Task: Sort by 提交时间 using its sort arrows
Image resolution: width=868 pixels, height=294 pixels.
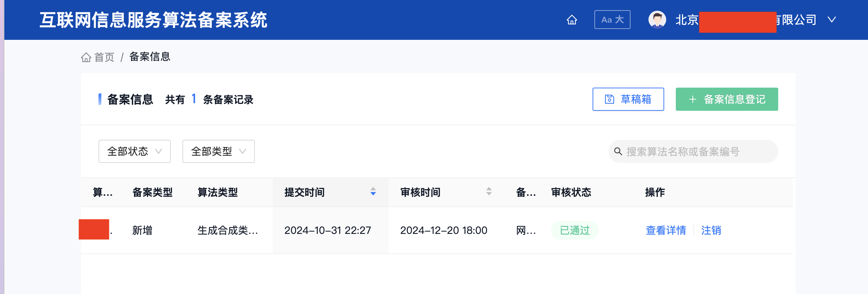Action: pyautogui.click(x=373, y=192)
